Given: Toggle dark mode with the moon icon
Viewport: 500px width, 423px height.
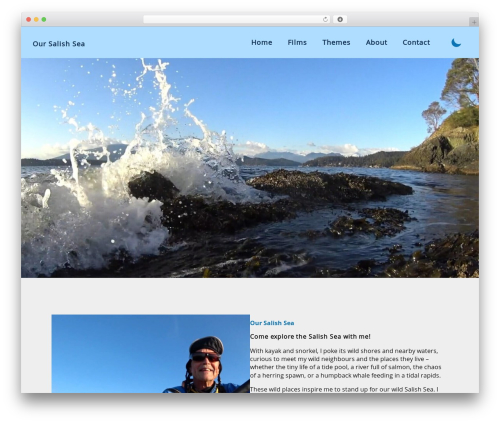Looking at the screenshot, I should click(x=456, y=43).
